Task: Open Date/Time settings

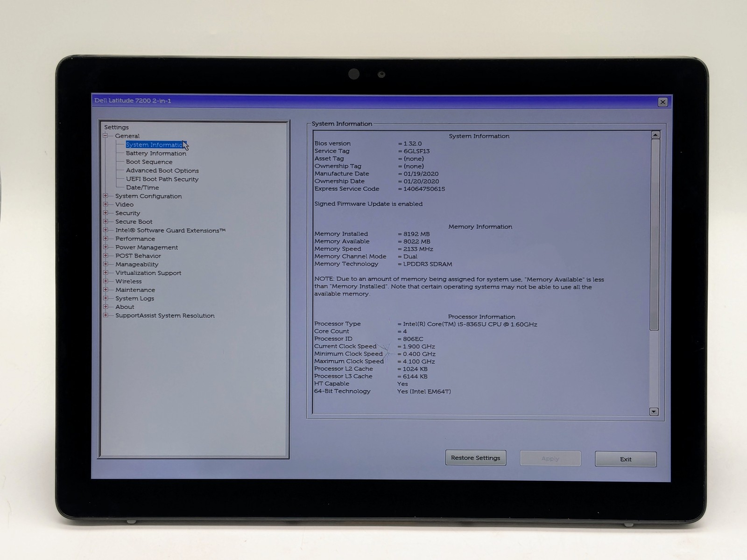Action: [142, 188]
